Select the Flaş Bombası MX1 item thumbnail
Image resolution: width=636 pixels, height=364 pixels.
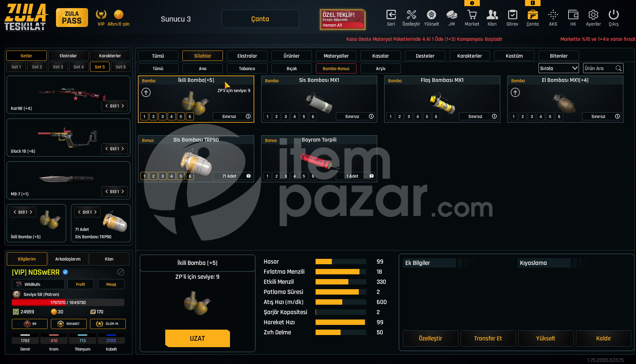[442, 103]
